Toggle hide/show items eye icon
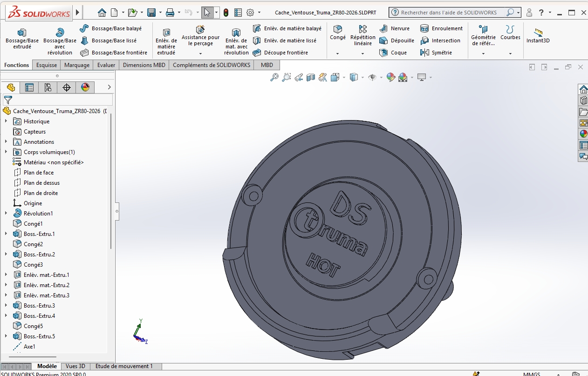Screen dimensions: 588x376 (x=372, y=77)
